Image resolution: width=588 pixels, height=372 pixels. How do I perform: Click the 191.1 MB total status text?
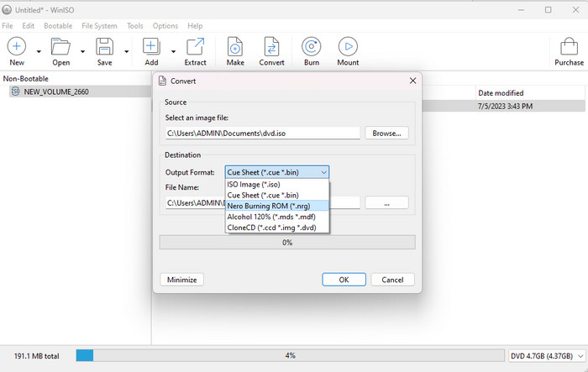(x=37, y=356)
